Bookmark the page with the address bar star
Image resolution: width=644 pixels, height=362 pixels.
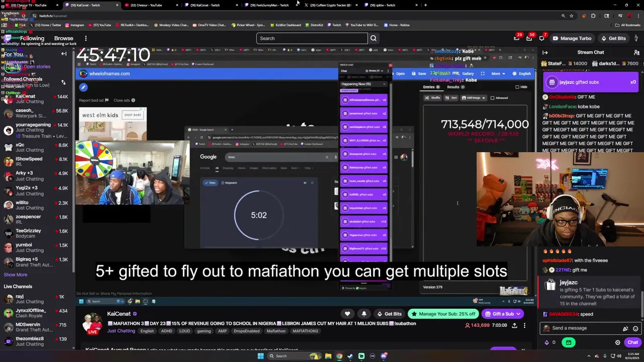click(572, 16)
